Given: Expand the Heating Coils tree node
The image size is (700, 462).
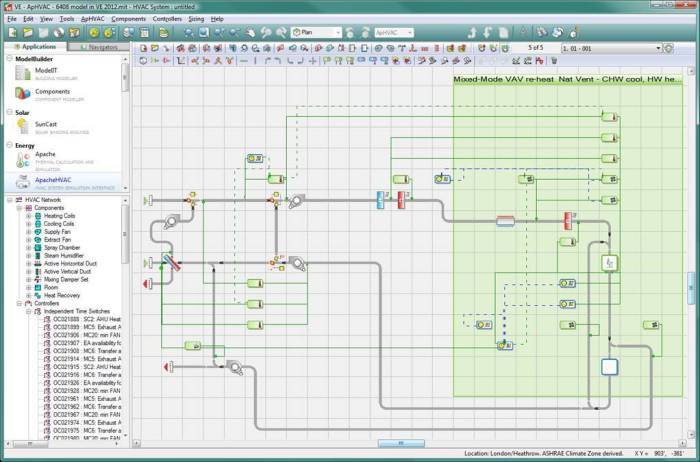Looking at the screenshot, I should (29, 216).
